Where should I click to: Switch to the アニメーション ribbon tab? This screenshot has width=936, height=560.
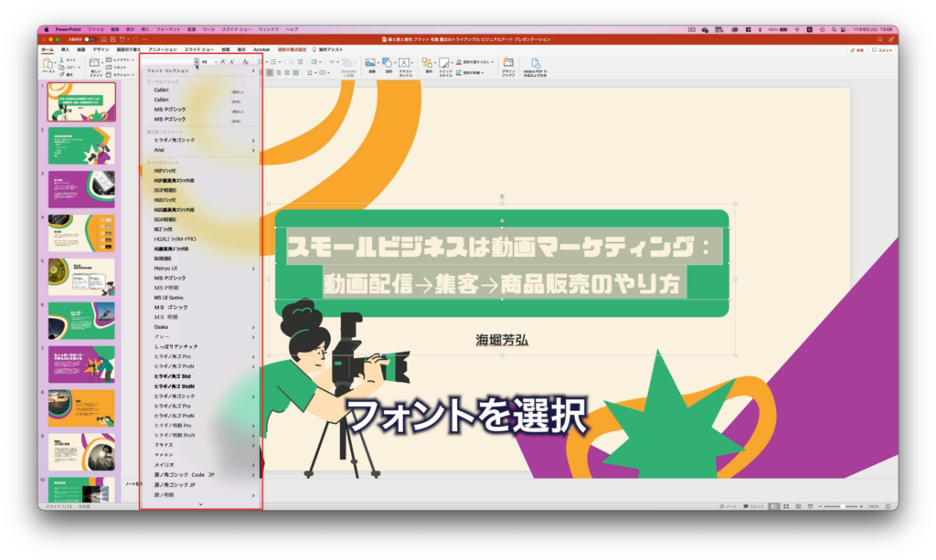163,49
